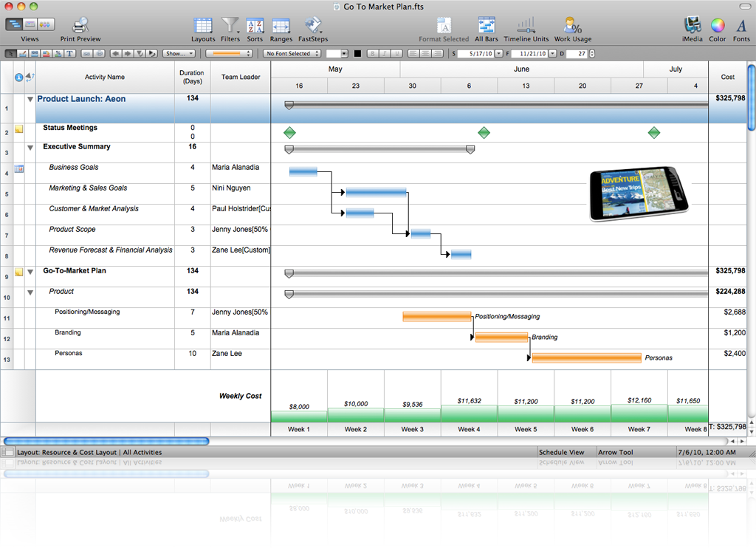Open Layouts from the toolbar
756x548 pixels.
pos(203,27)
